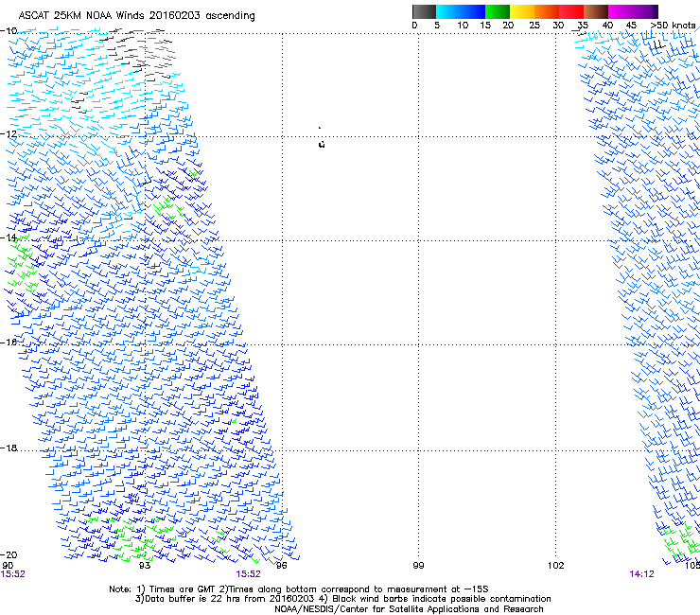This screenshot has width=700, height=615.
Task: Click the 15:52 time label near longitude 96
Action: 248,574
